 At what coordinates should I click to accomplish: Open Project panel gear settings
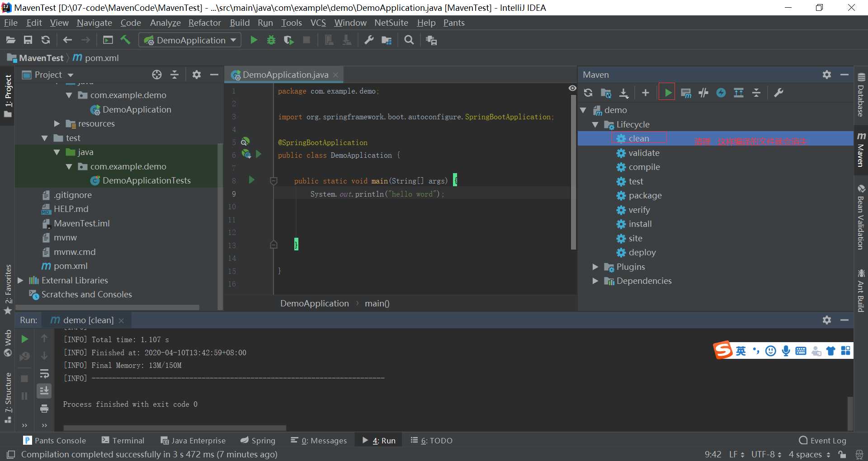tap(196, 75)
